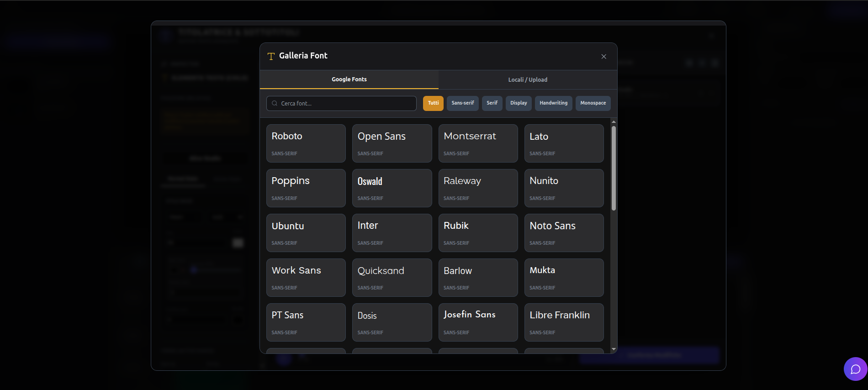Show only Handwriting fonts
This screenshot has width=868, height=390.
coord(553,103)
